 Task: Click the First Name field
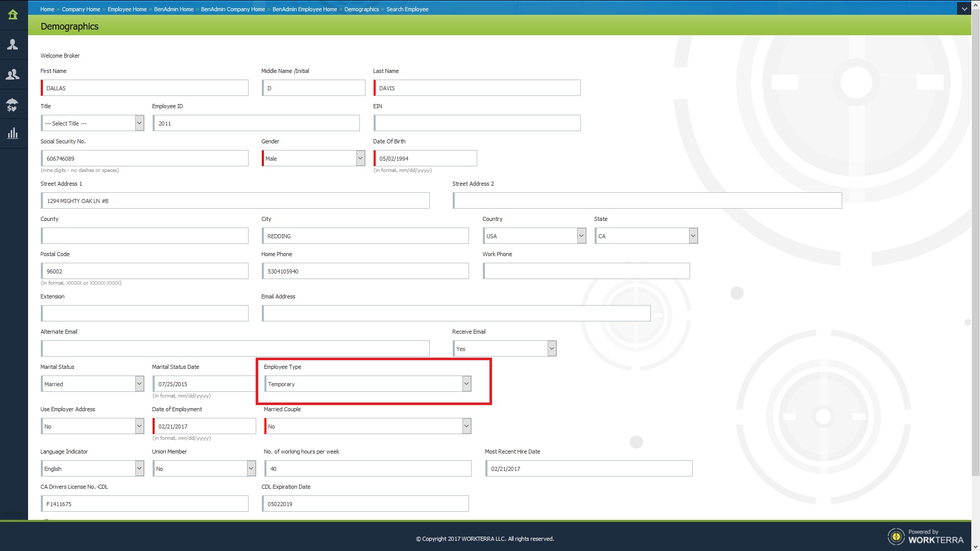(144, 88)
